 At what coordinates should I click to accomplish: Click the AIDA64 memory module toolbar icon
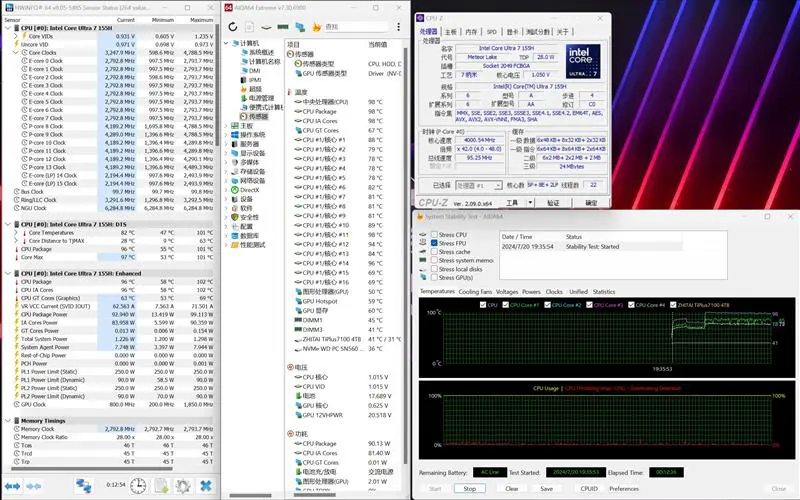pyautogui.click(x=283, y=27)
